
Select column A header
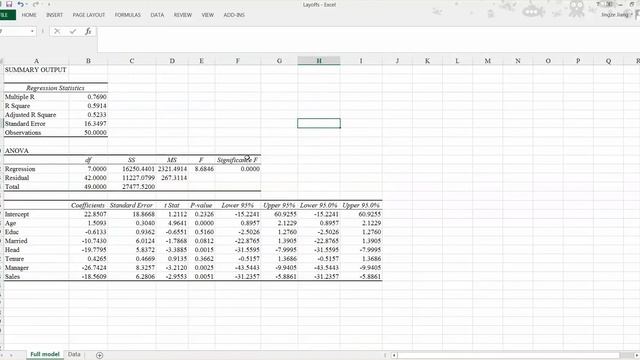pyautogui.click(x=36, y=61)
